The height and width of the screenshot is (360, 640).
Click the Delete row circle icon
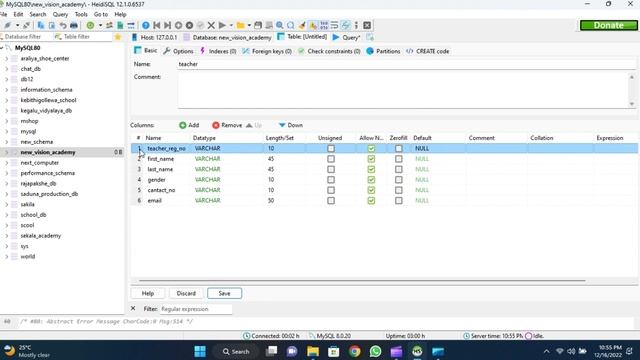(189, 25)
